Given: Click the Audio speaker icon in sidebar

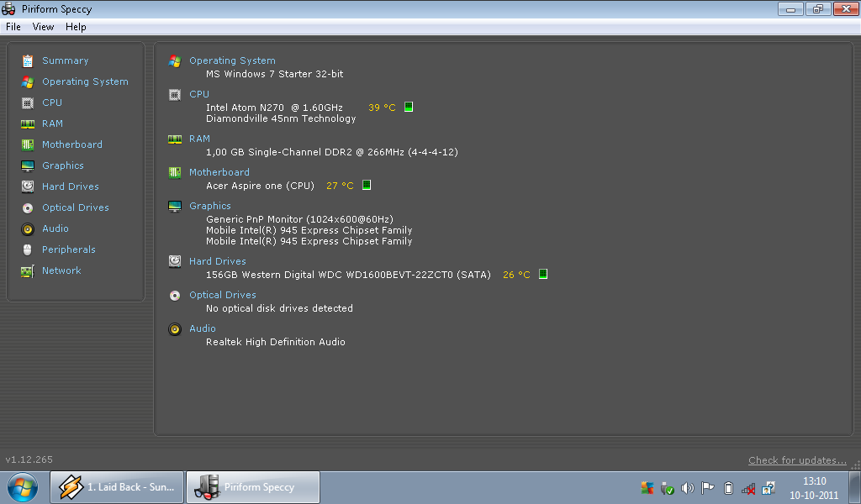Looking at the screenshot, I should click(x=28, y=228).
